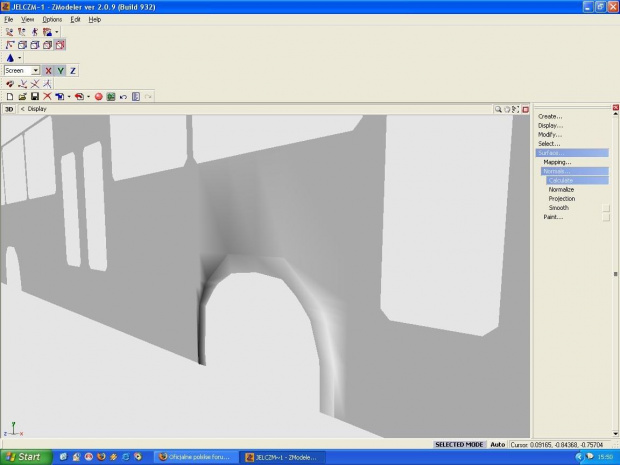Open the Options menu
The height and width of the screenshot is (465, 620).
click(52, 19)
